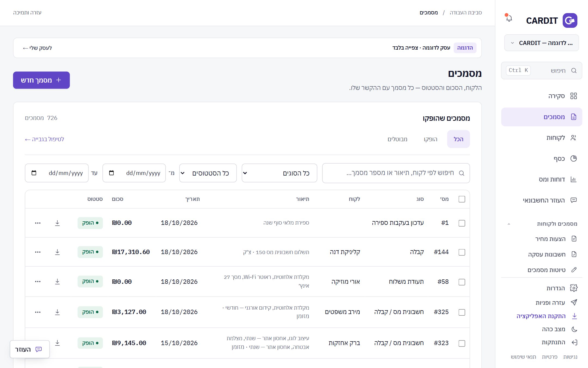
Task: Open more actions for document #58
Action: pos(38,282)
